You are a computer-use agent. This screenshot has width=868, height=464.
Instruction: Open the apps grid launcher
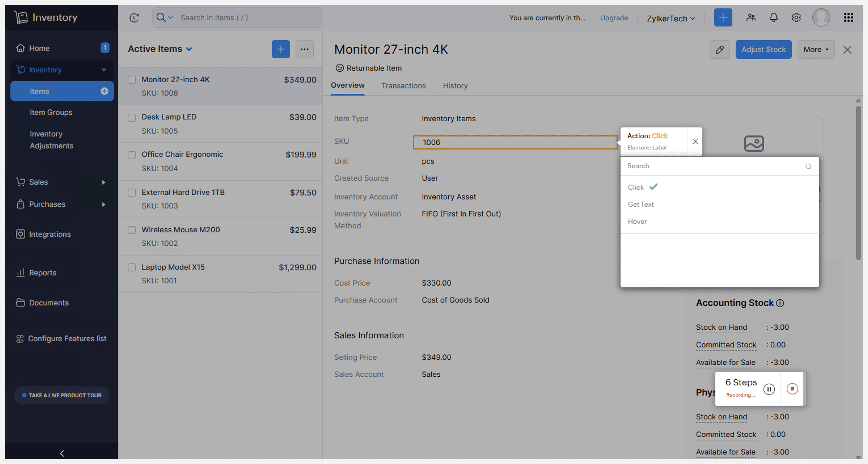coord(848,18)
